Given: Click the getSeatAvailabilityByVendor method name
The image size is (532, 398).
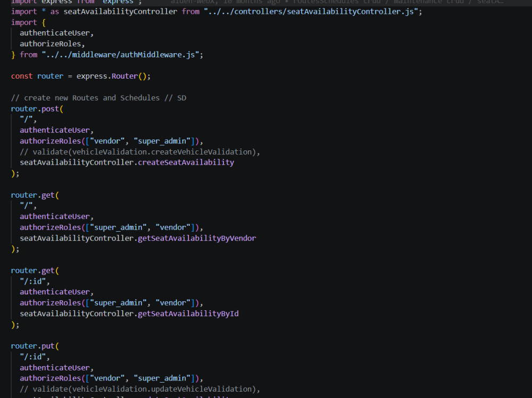Looking at the screenshot, I should (197, 239).
